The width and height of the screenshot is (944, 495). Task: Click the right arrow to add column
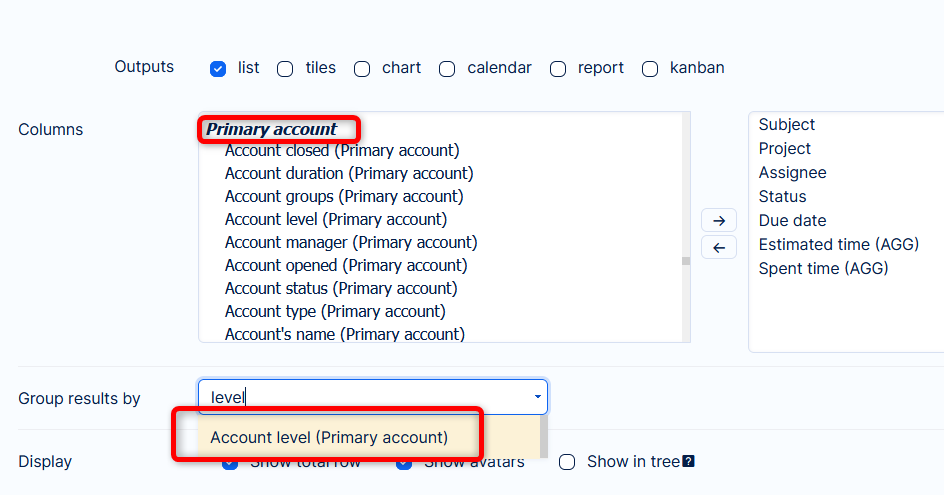[x=719, y=220]
